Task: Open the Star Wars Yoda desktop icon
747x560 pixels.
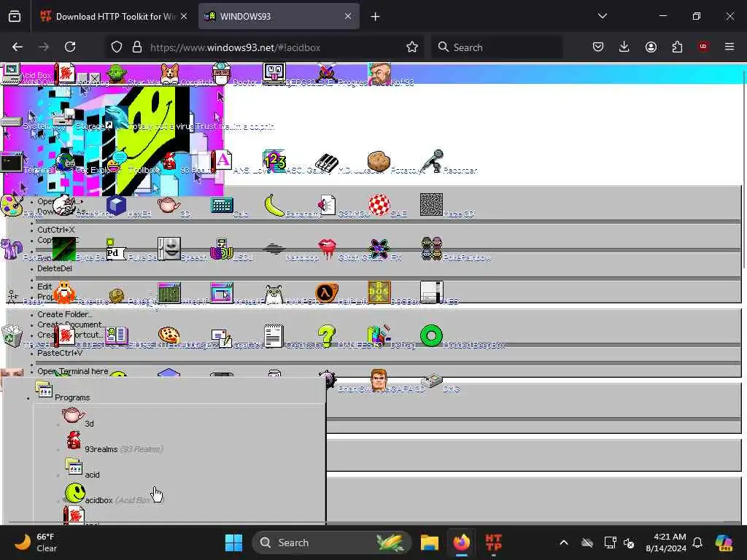Action: (x=116, y=74)
